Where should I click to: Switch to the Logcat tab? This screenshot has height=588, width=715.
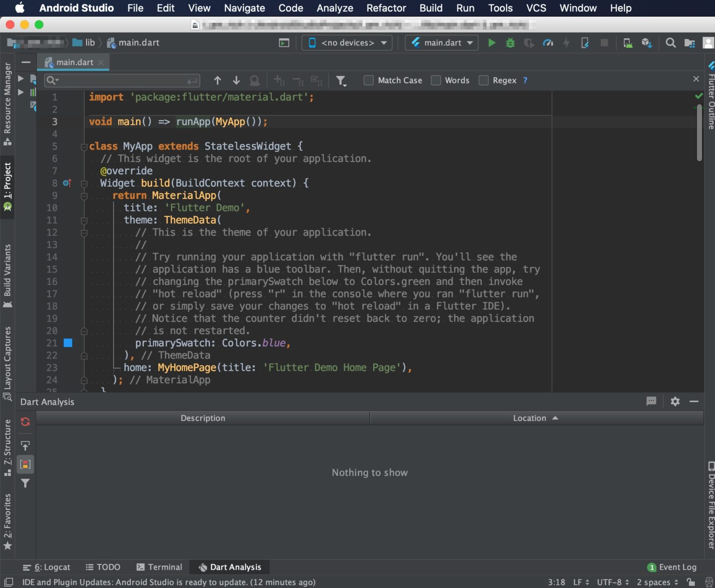[x=47, y=567]
